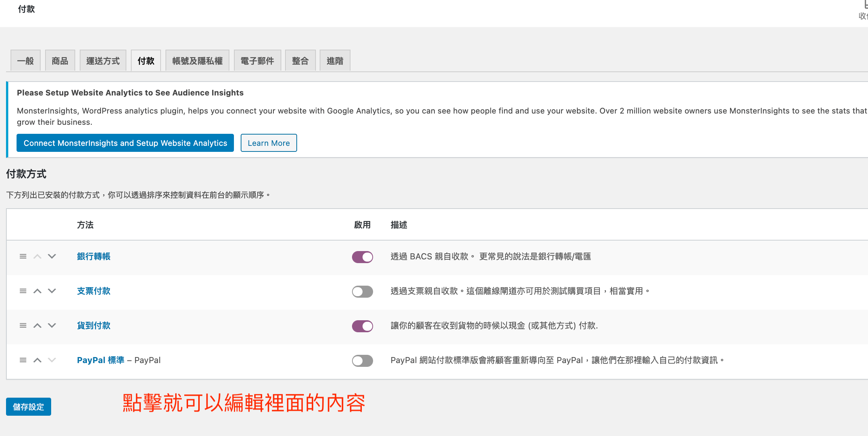Screen dimensions: 868x436
Task: Switch to the 一般 settings tab
Action: click(x=26, y=61)
